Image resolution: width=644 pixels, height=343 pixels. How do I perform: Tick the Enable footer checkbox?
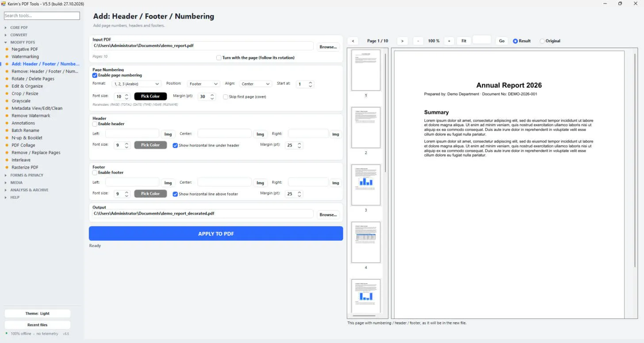pyautogui.click(x=95, y=173)
